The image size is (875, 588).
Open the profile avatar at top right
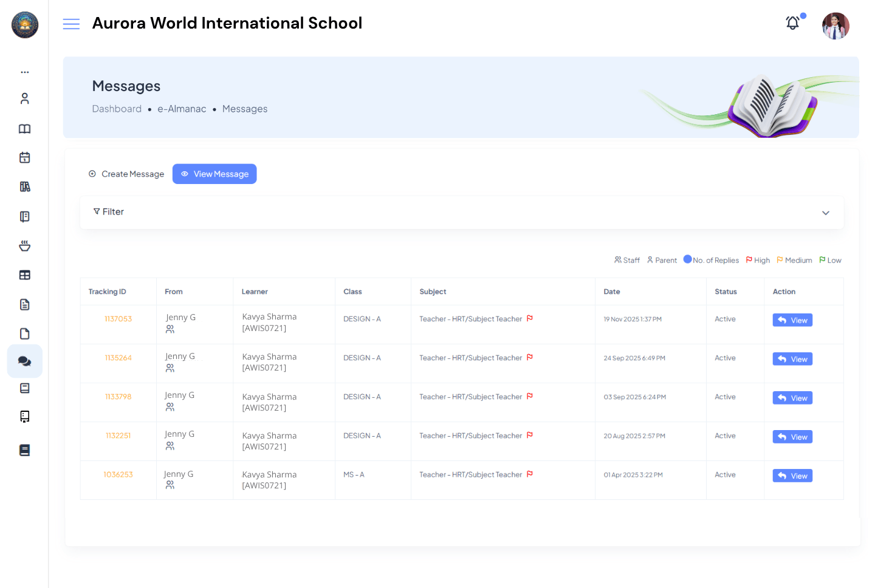(836, 26)
